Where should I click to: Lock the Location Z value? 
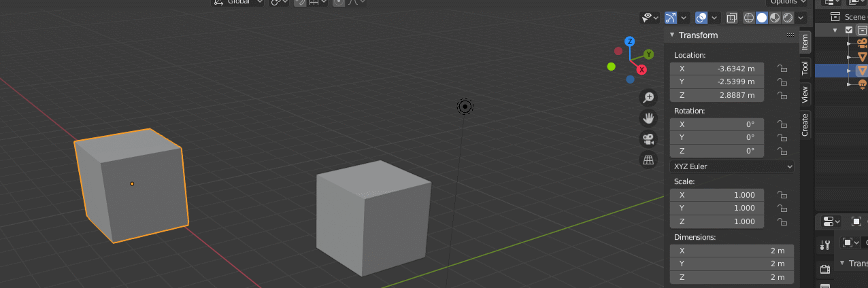coord(782,95)
